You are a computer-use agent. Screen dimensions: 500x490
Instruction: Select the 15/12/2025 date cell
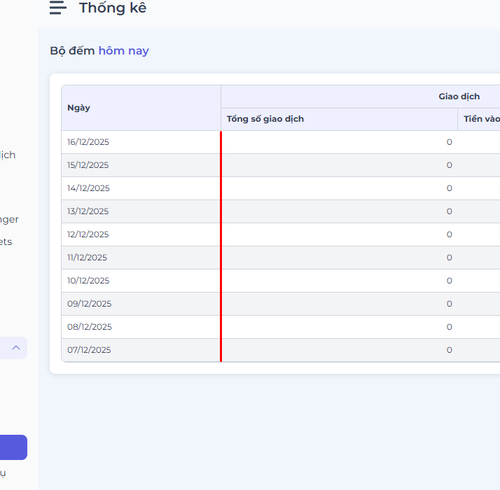click(x=141, y=165)
